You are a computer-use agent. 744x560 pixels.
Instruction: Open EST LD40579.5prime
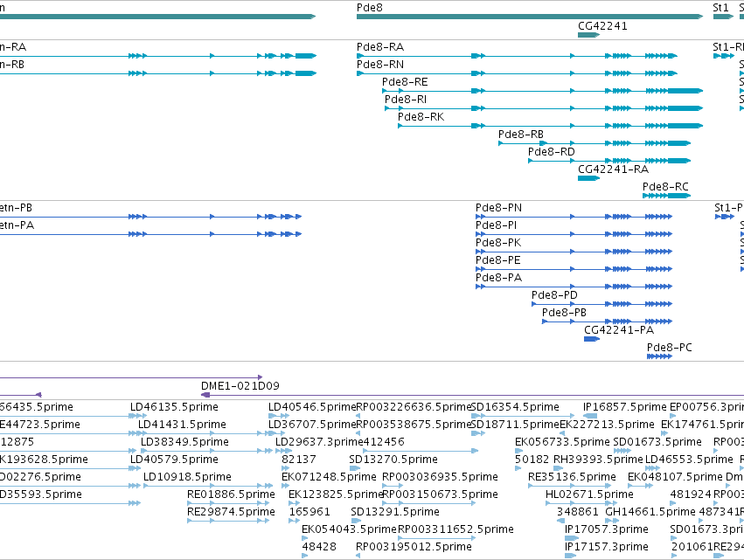click(x=174, y=460)
